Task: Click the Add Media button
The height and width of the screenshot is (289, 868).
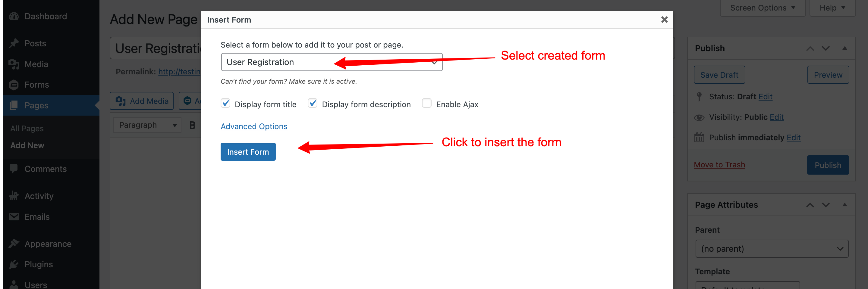Action: (142, 101)
